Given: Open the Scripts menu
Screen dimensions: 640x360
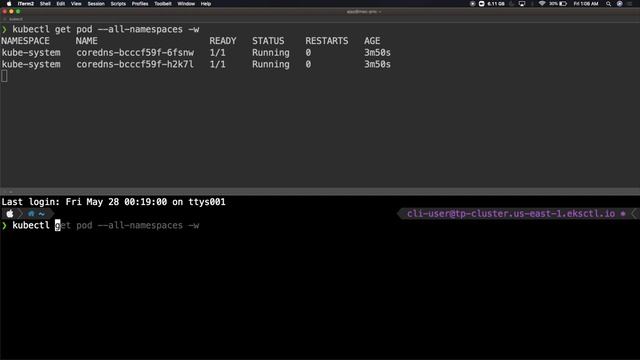Looking at the screenshot, I should [x=118, y=4].
